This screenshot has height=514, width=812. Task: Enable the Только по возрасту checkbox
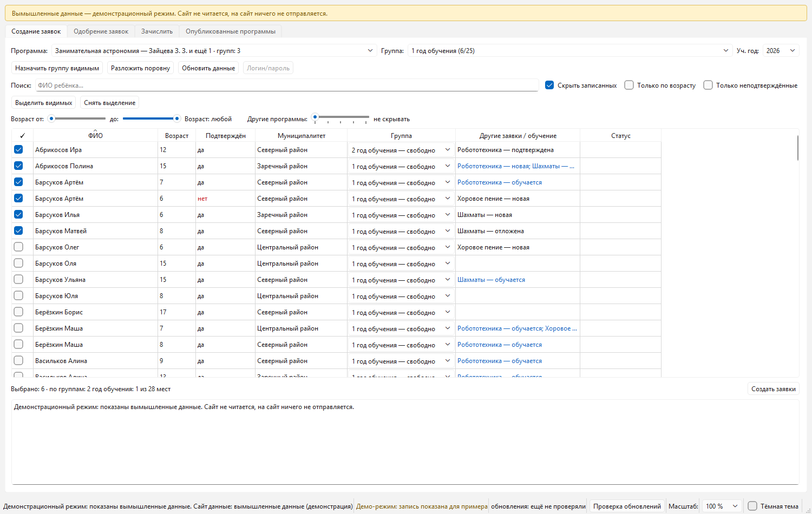[x=629, y=85]
